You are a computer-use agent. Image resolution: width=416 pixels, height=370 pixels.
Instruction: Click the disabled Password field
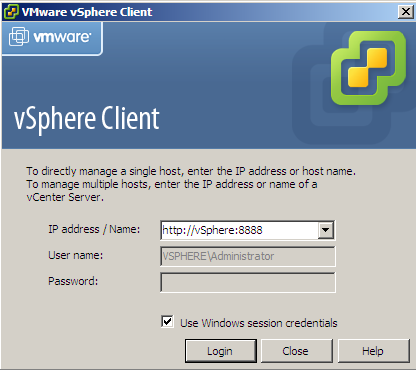pos(248,282)
